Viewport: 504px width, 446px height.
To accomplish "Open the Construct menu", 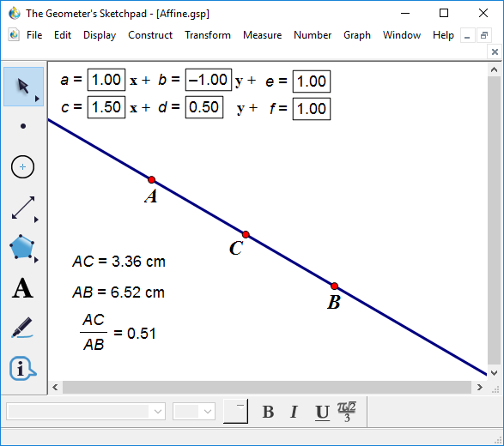I will pos(150,35).
